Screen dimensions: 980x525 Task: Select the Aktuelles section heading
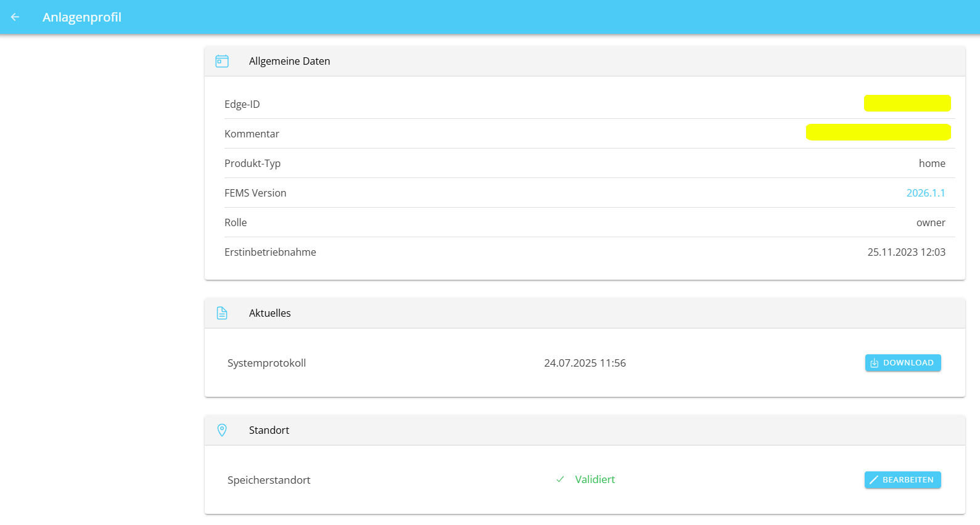point(270,313)
